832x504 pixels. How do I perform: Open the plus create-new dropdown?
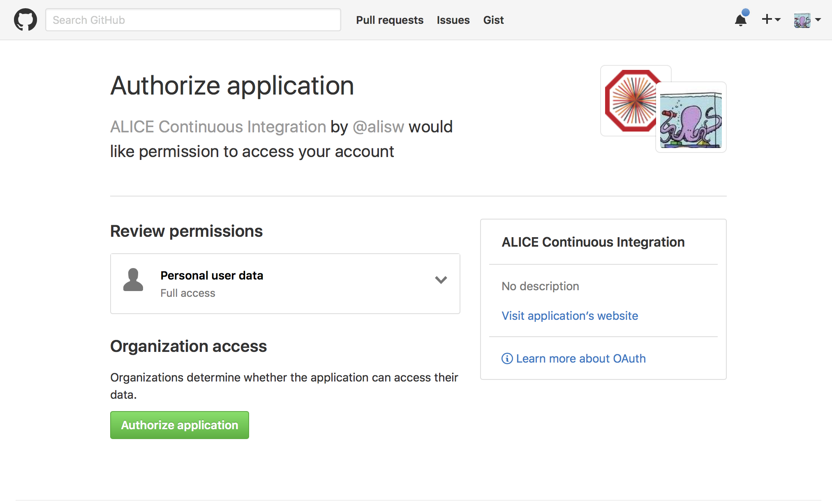[771, 19]
